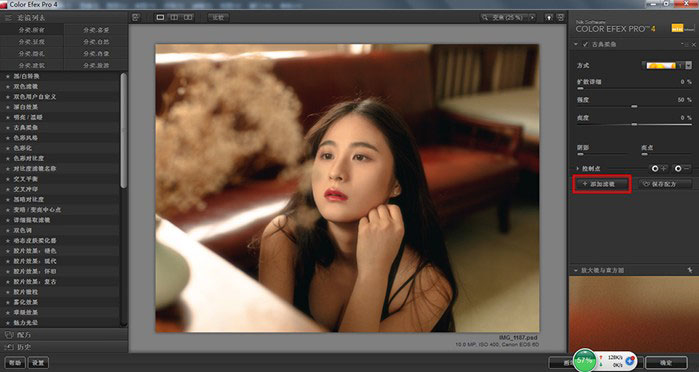Choose the 色彩对比度 filter in the list

[x=61, y=158]
